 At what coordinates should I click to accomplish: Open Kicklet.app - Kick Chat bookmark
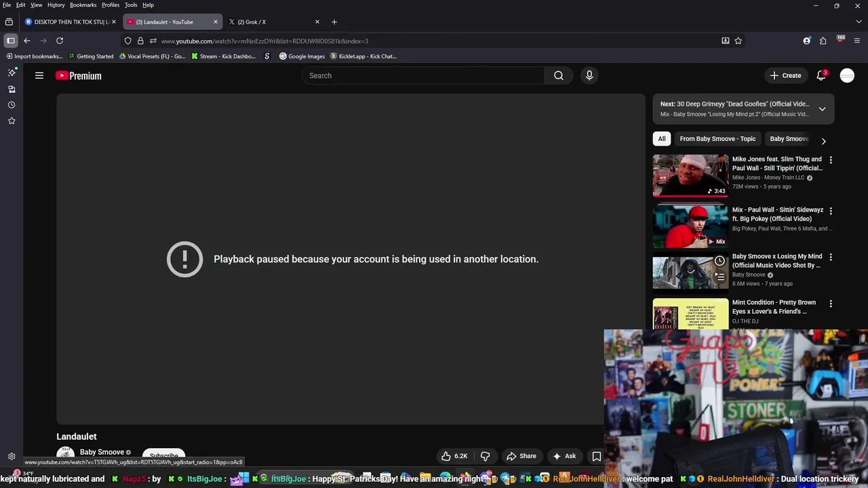click(363, 56)
